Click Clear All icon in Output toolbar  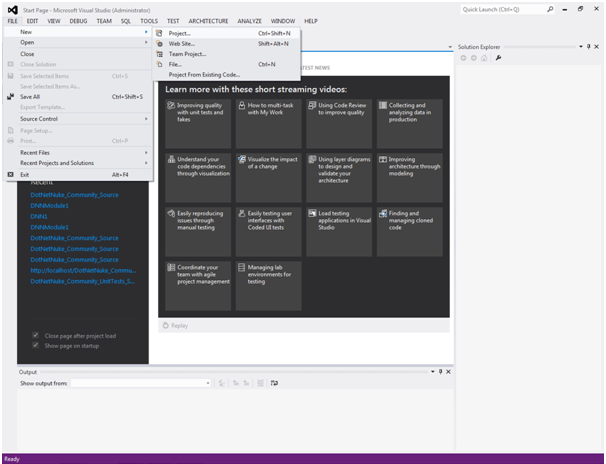pyautogui.click(x=260, y=383)
